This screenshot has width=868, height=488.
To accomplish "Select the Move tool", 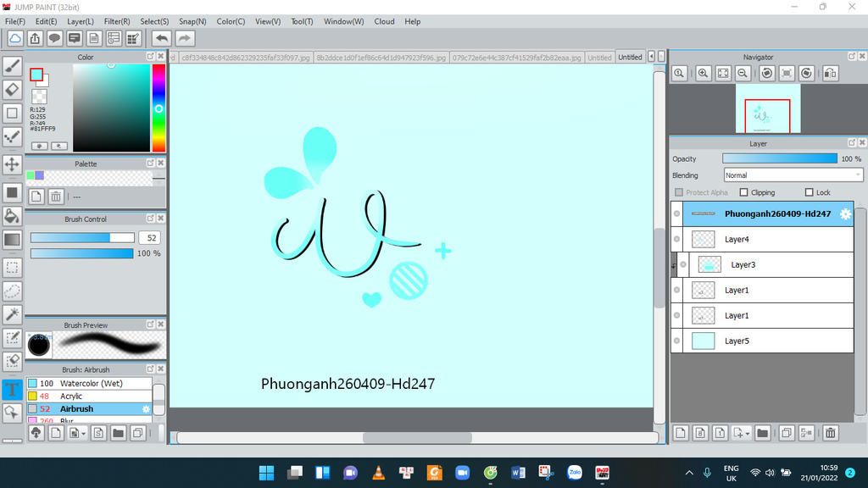I will 12,164.
